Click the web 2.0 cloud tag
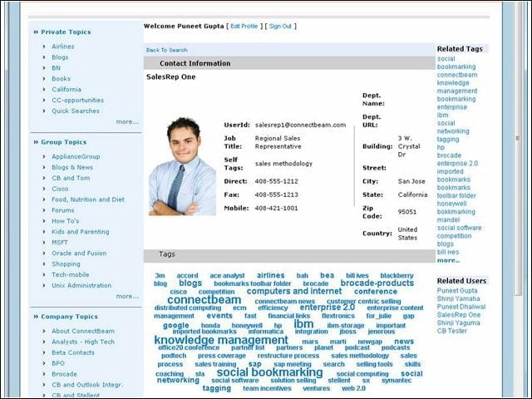Screen dimensions: 532x399 pyautogui.click(x=353, y=388)
